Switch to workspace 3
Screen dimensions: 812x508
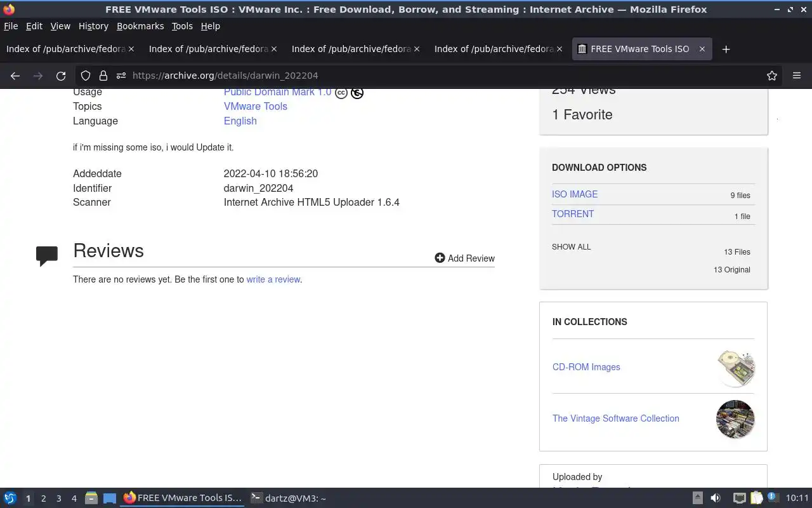59,498
